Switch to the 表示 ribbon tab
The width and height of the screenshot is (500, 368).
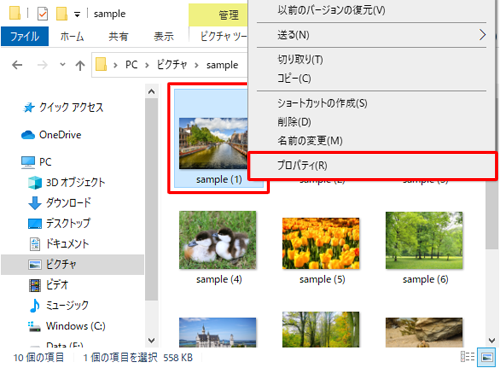coord(164,36)
